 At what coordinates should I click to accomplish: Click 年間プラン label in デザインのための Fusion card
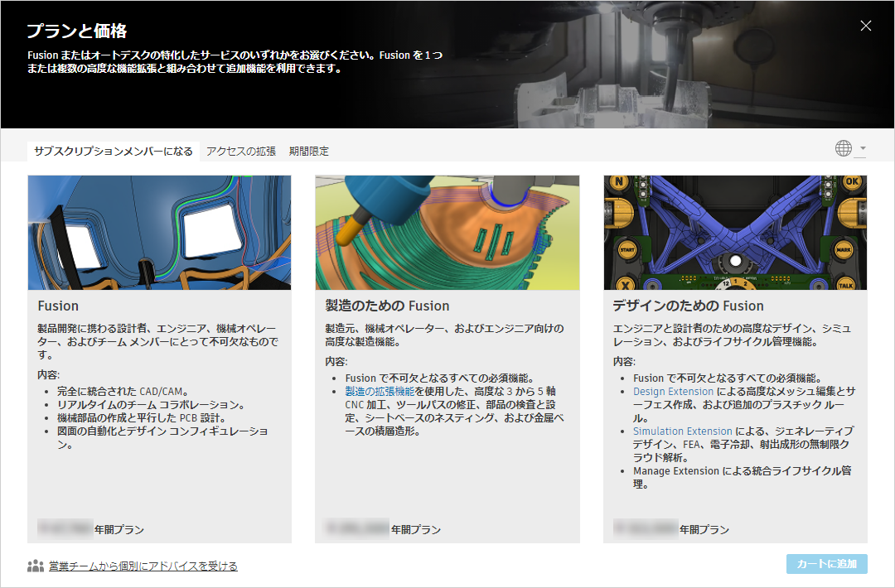tap(704, 530)
